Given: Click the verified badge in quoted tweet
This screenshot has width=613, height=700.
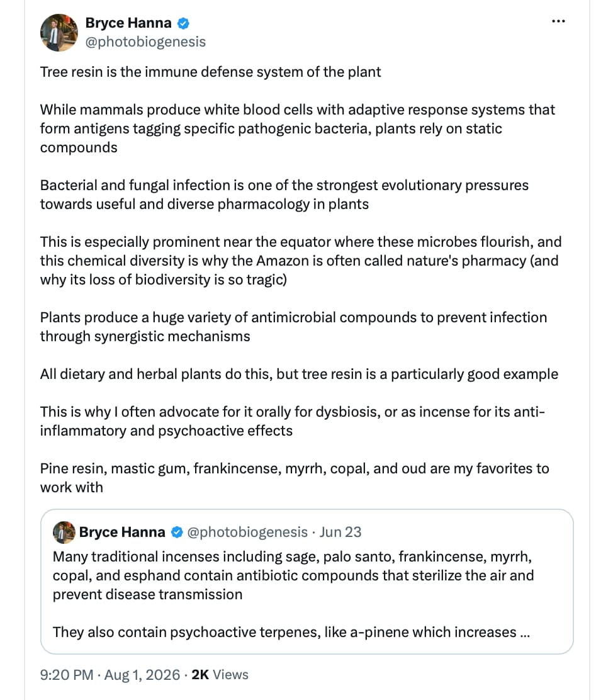Looking at the screenshot, I should point(177,532).
